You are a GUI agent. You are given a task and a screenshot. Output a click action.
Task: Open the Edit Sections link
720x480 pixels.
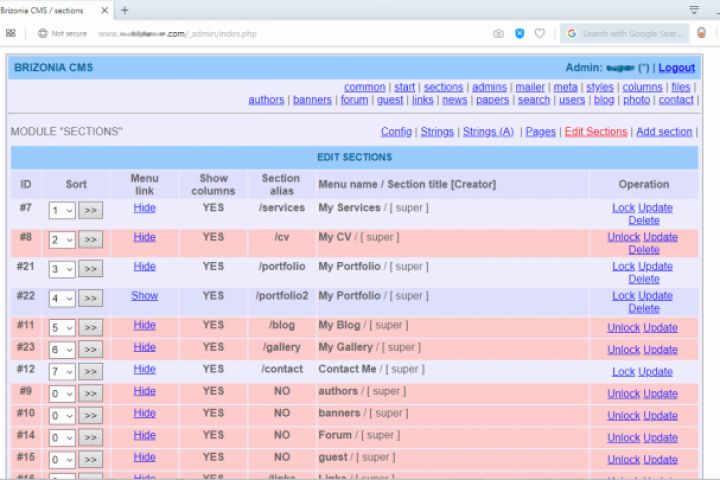[596, 131]
